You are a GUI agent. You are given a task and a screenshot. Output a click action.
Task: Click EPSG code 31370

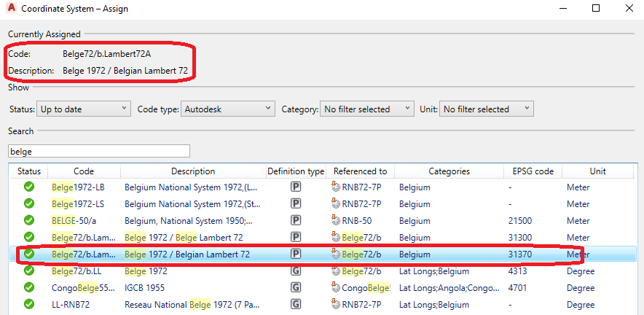point(520,254)
